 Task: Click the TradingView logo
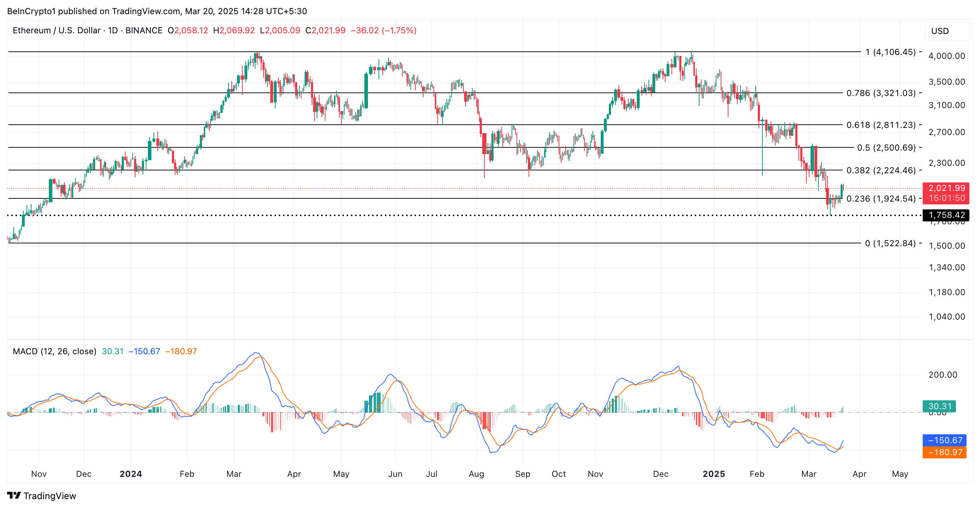tap(42, 496)
